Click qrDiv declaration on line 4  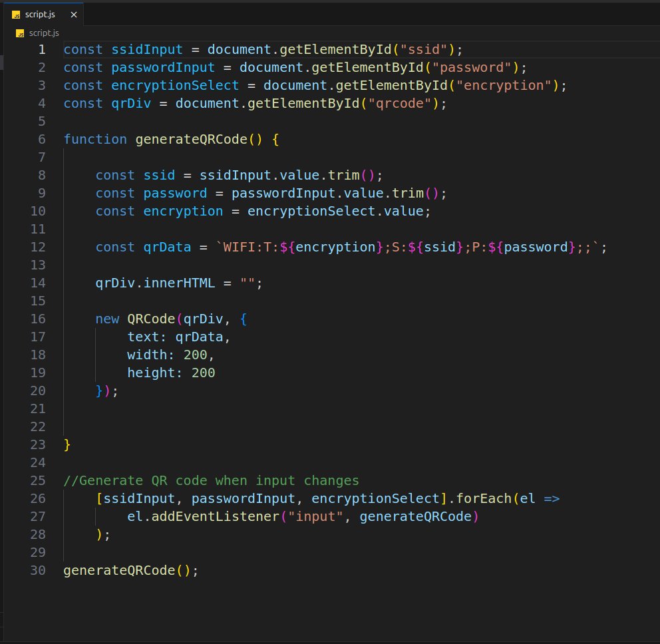point(131,104)
